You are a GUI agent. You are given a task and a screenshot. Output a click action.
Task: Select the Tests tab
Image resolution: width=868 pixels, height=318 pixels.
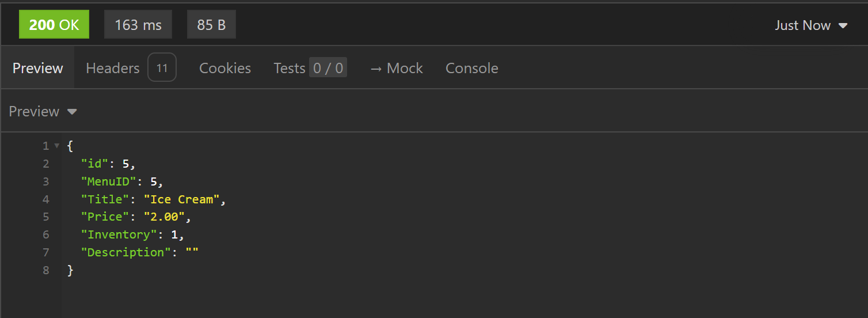pos(289,68)
